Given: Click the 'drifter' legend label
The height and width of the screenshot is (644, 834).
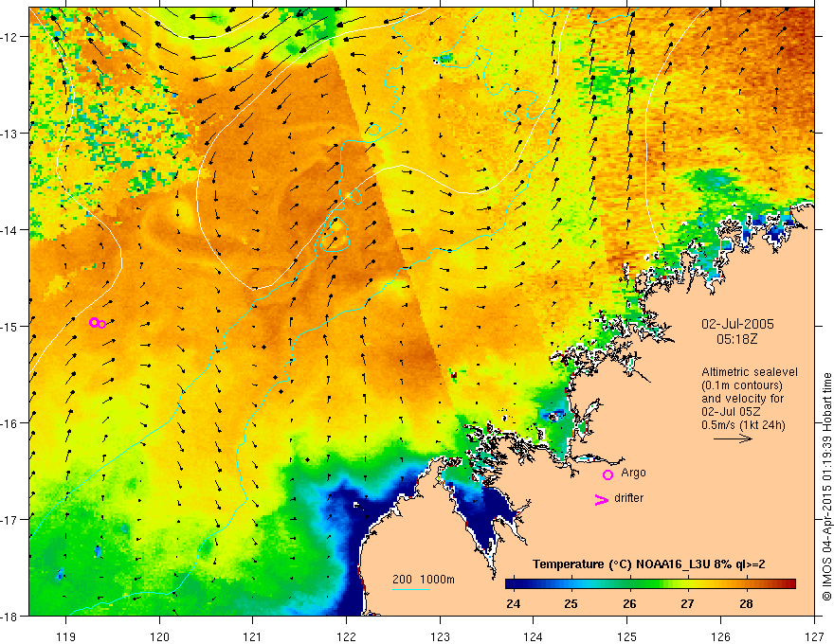Looking at the screenshot, I should point(628,498).
